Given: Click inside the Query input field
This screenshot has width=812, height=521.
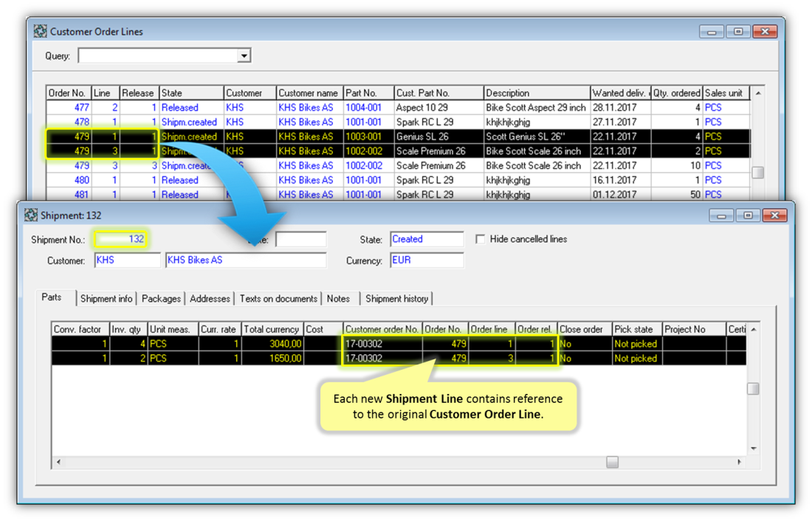Looking at the screenshot, I should (158, 55).
